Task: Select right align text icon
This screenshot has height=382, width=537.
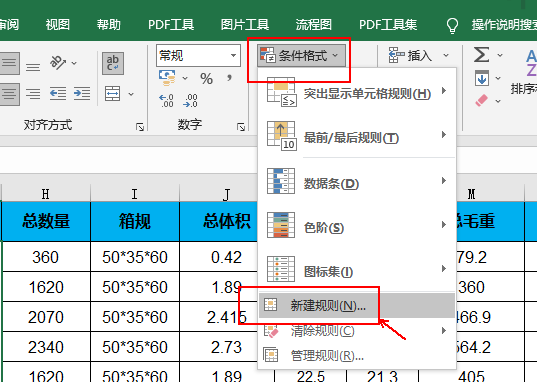Action: click(33, 94)
